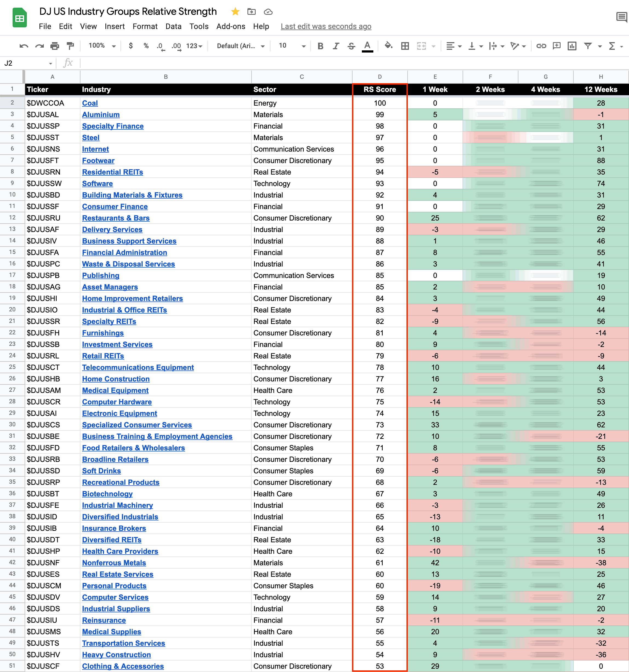Click the merge cells icon
This screenshot has width=629, height=672.
pos(421,46)
